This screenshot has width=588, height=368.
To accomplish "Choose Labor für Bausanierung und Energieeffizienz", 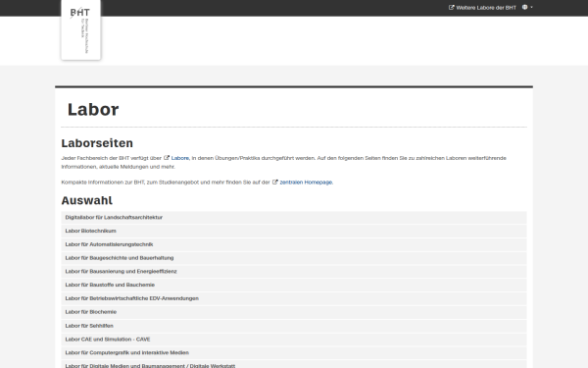I will pyautogui.click(x=294, y=272).
